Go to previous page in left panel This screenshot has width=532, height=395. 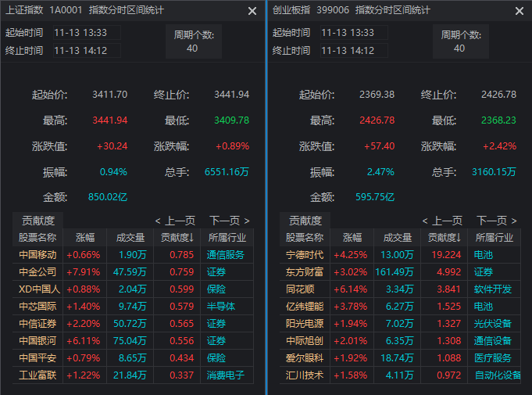175,221
